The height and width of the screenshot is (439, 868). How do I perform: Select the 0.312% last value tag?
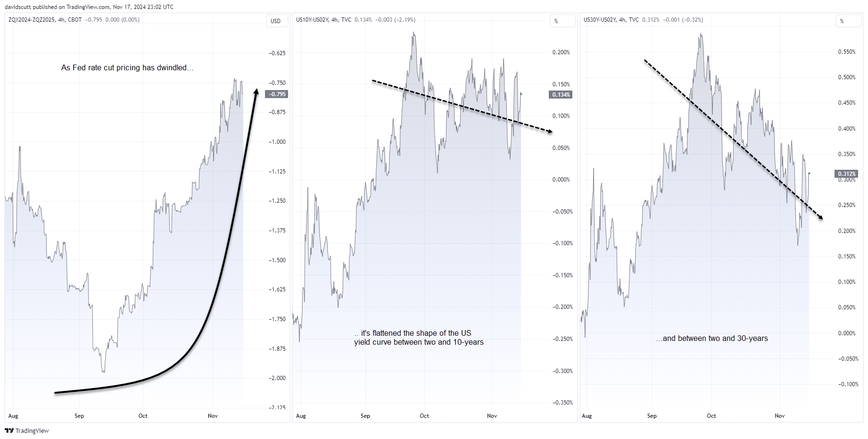tap(847, 174)
